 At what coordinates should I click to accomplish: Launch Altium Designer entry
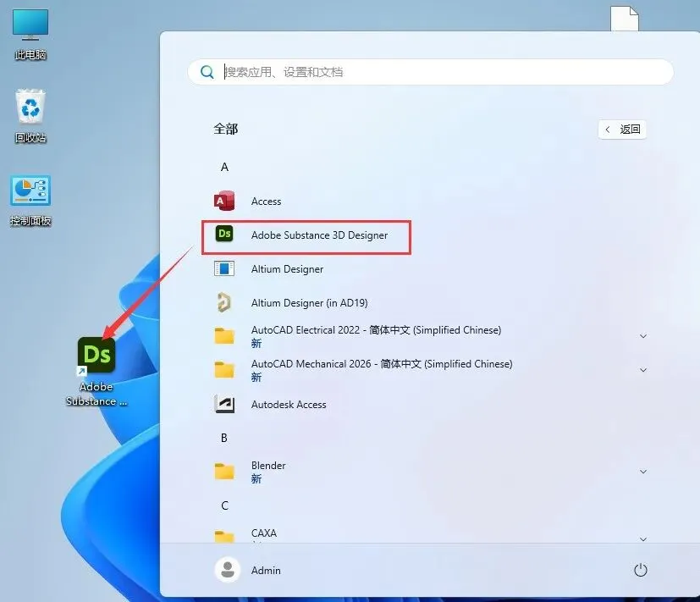pos(287,269)
